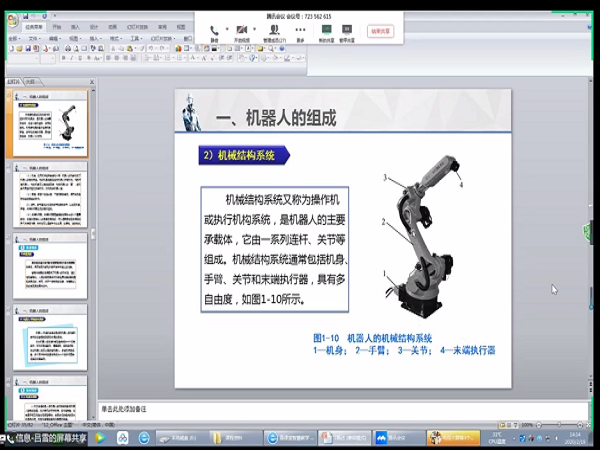Open audio options arrow next to mute
600x450 pixels.
tap(227, 29)
